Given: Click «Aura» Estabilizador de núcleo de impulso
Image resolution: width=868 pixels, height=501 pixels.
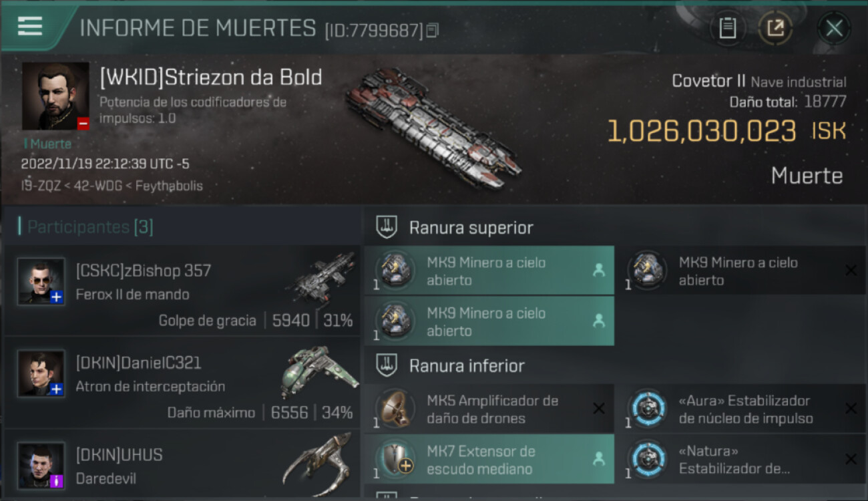Looking at the screenshot, I should coord(740,409).
